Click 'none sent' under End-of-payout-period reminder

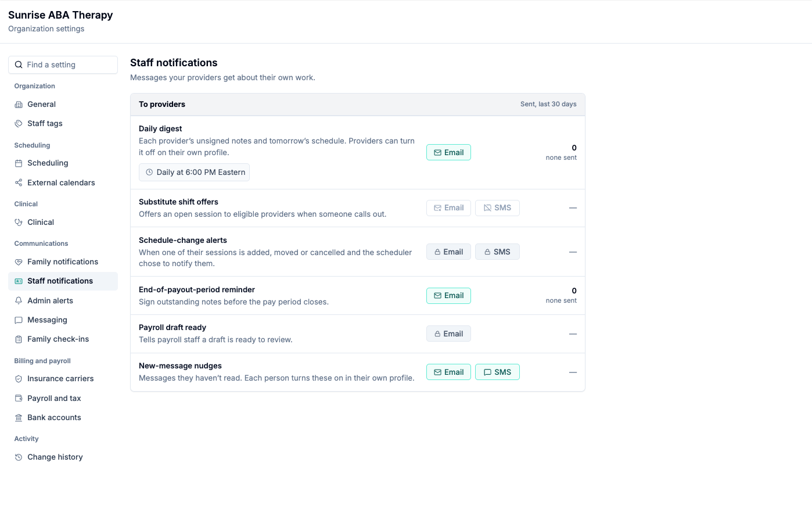tap(561, 301)
